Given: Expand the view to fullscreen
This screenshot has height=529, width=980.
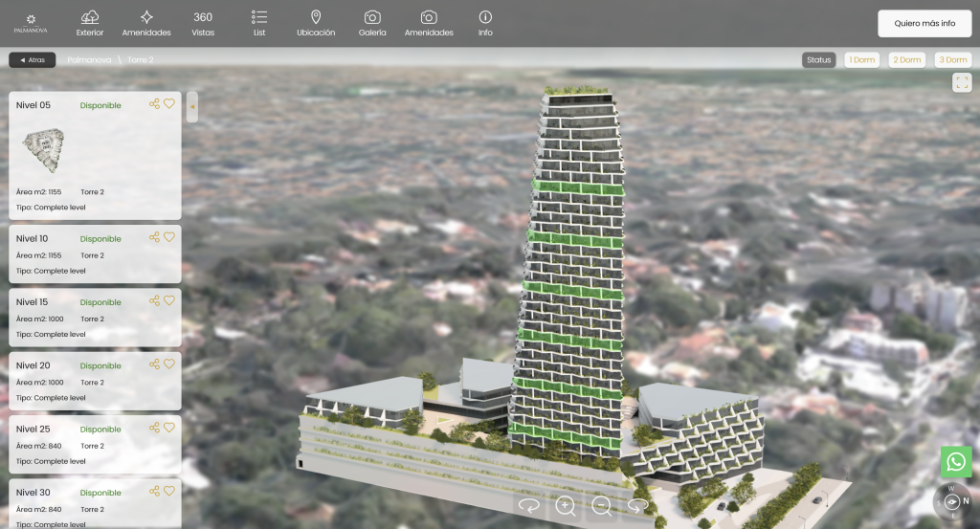Looking at the screenshot, I should coord(962,82).
